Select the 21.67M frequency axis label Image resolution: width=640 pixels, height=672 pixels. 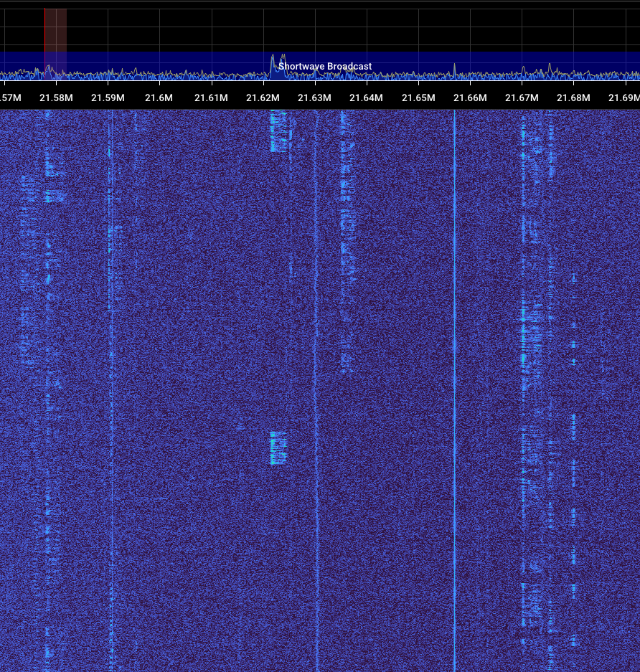(x=522, y=98)
